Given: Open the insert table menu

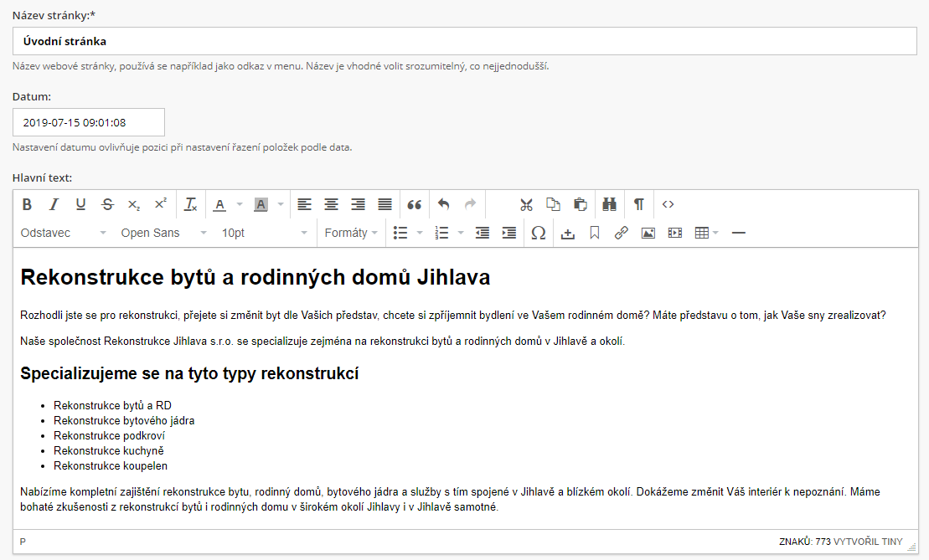Looking at the screenshot, I should [x=706, y=233].
